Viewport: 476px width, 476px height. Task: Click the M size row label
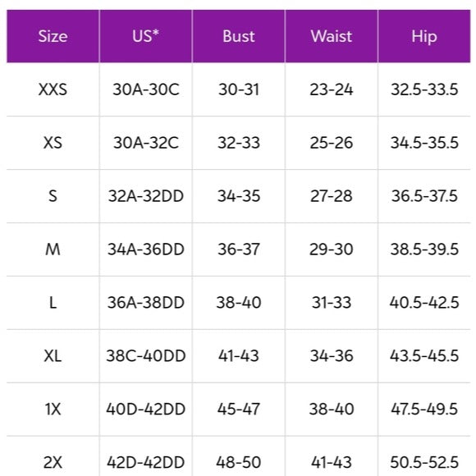pyautogui.click(x=53, y=249)
